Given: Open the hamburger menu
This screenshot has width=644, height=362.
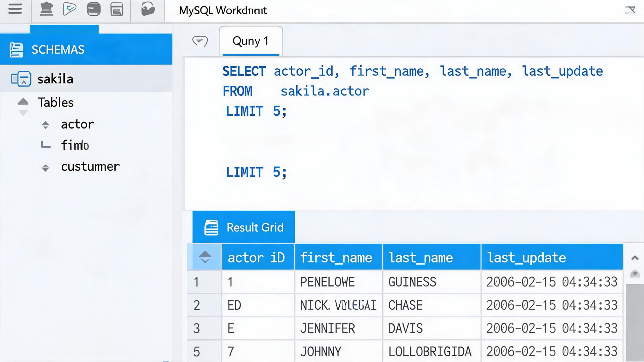Looking at the screenshot, I should click(15, 9).
